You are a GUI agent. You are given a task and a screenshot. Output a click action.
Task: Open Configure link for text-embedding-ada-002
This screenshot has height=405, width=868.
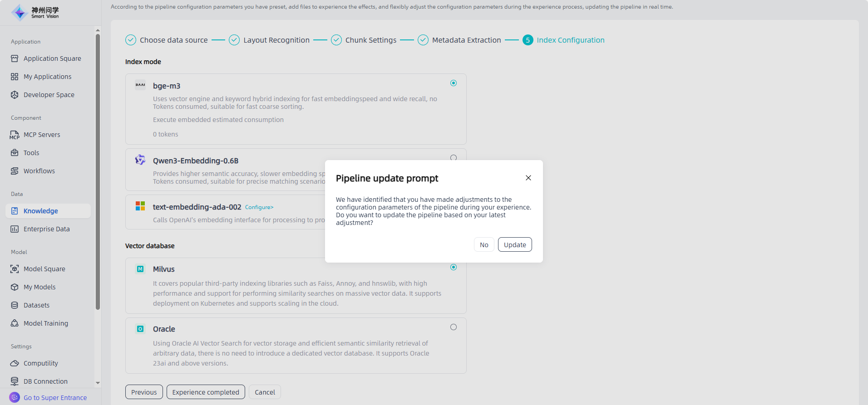(259, 207)
